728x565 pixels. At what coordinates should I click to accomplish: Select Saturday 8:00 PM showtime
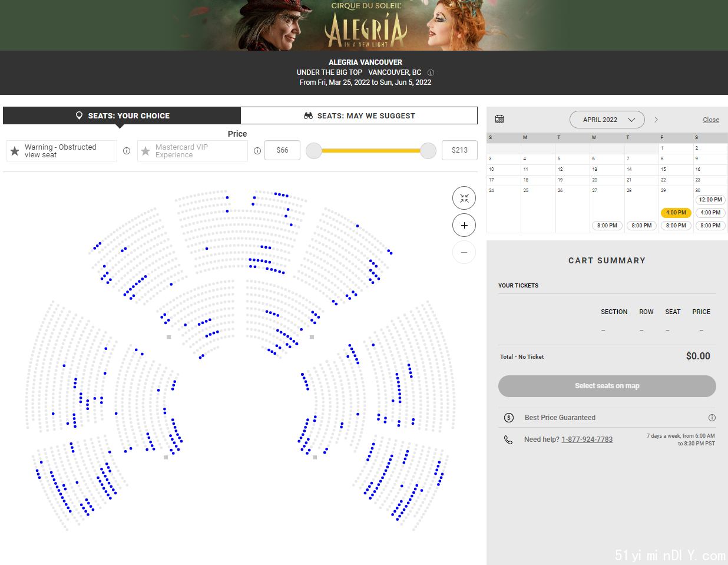click(x=710, y=226)
